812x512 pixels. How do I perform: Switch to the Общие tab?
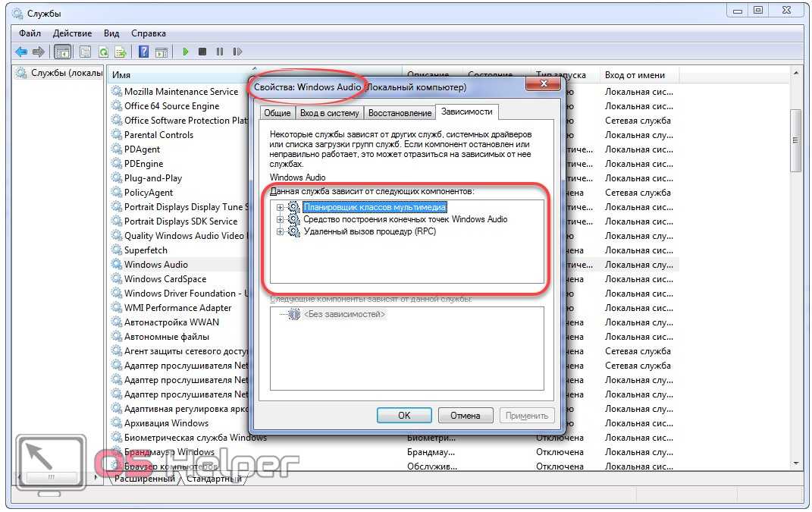click(277, 113)
